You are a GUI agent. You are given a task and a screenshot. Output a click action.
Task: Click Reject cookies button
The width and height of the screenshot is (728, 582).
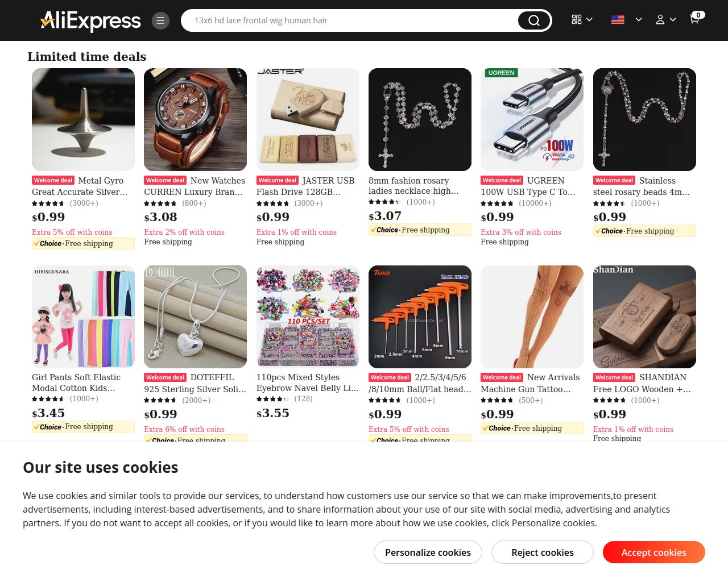(x=543, y=552)
